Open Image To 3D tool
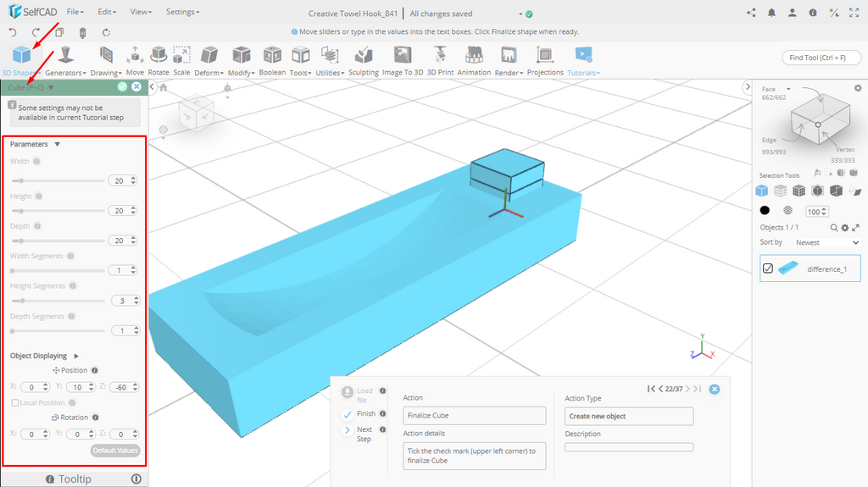 click(403, 61)
